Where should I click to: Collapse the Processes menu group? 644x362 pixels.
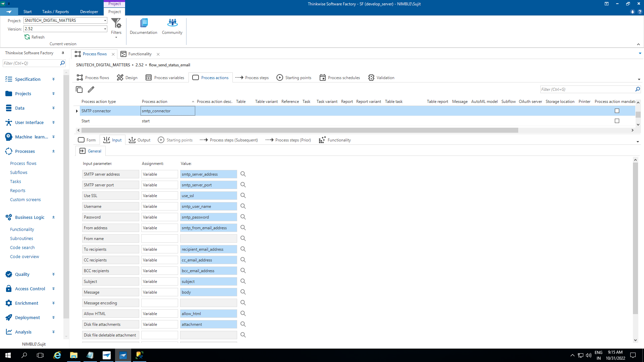(31, 151)
